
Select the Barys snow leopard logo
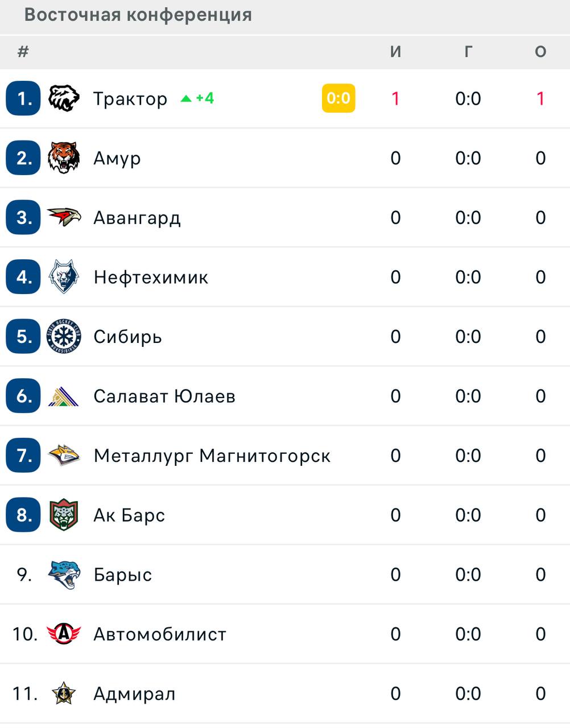[x=63, y=575]
